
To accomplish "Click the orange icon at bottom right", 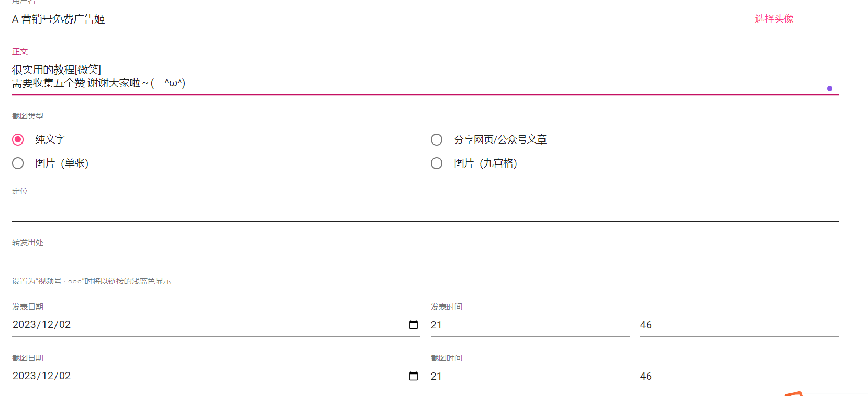I will coord(794,393).
